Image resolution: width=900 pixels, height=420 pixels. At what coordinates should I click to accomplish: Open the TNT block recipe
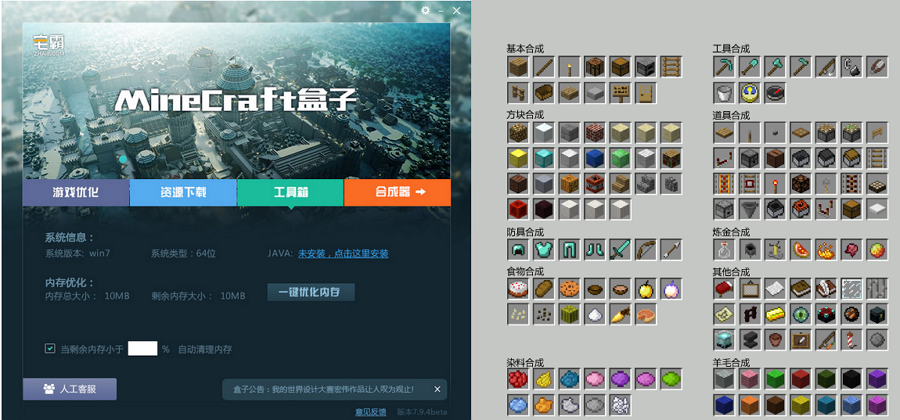click(594, 184)
